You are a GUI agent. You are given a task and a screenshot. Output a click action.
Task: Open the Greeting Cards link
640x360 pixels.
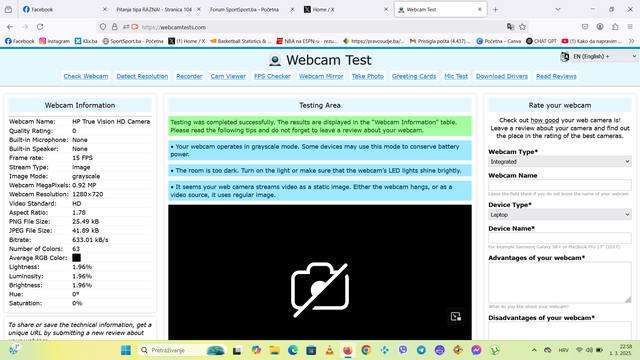[414, 76]
